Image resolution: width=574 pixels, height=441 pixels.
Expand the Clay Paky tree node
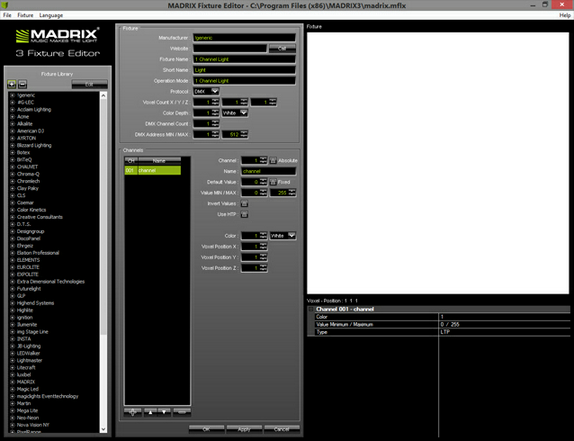(x=12, y=188)
